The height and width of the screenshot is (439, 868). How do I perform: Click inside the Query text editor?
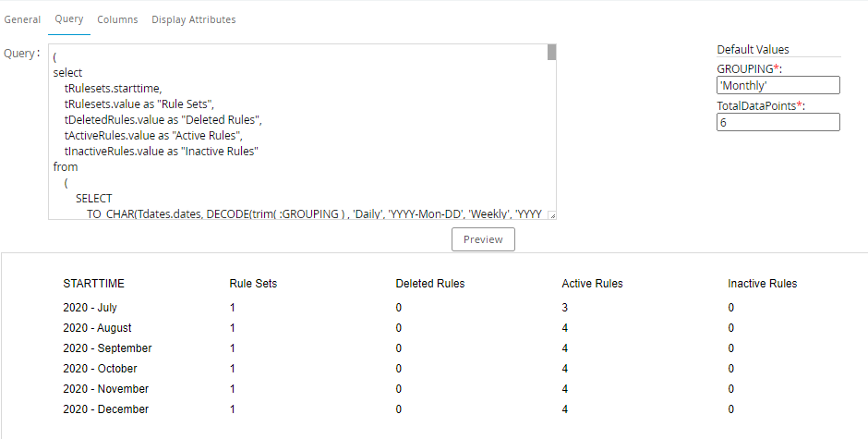click(x=295, y=129)
